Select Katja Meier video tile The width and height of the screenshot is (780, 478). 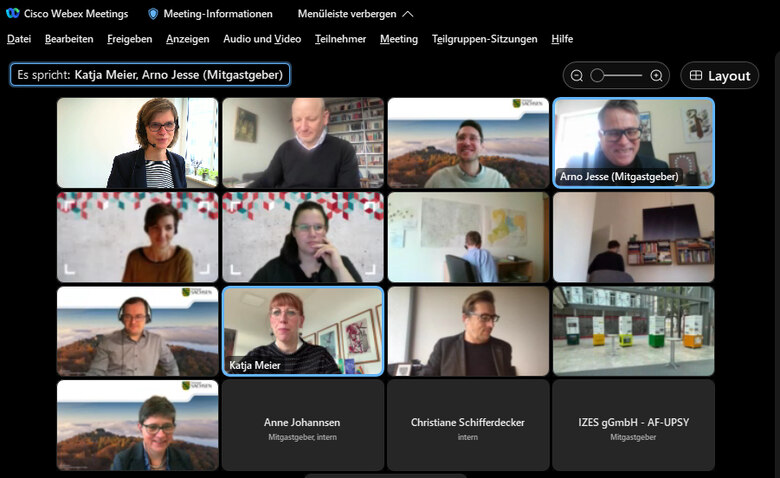[303, 331]
